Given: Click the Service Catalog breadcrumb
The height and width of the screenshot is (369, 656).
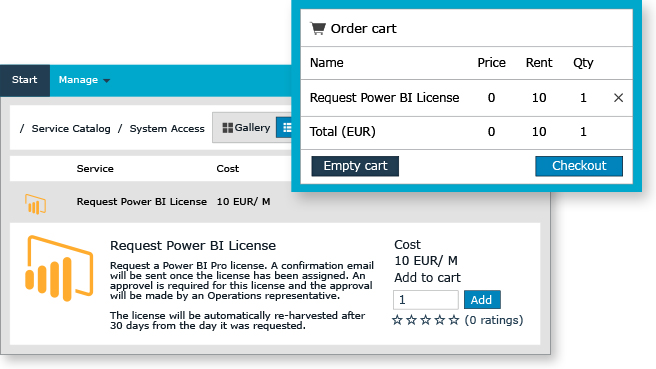Looking at the screenshot, I should (x=71, y=128).
